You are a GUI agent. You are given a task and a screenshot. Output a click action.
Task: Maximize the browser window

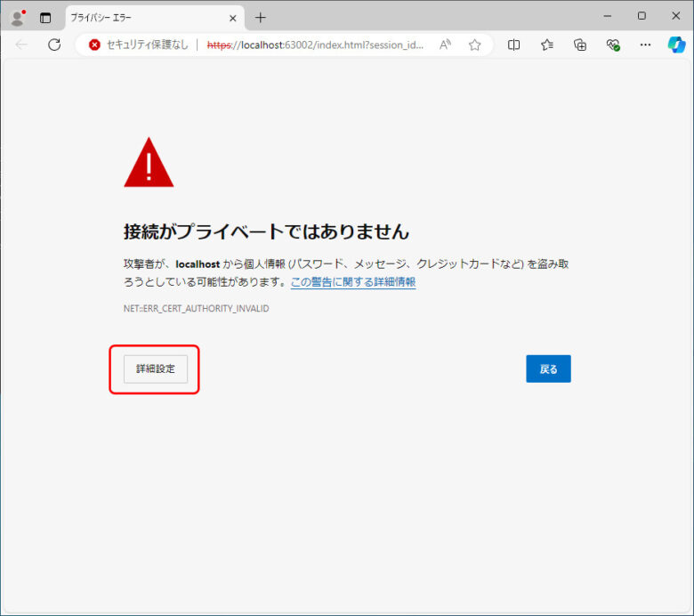[x=642, y=16]
